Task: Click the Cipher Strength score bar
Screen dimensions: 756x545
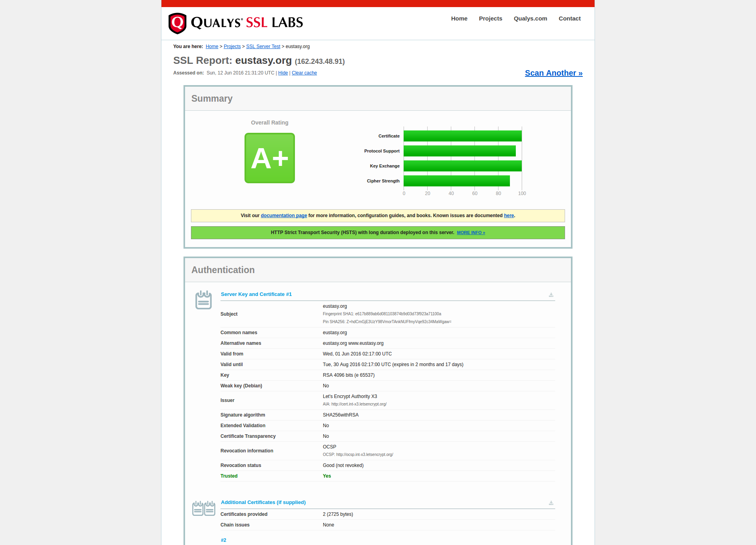Action: click(457, 181)
